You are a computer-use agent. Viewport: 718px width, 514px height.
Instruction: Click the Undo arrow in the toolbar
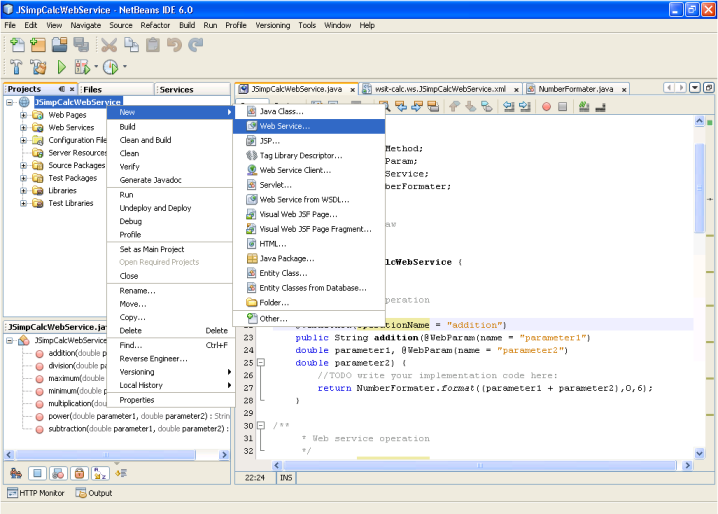tap(174, 44)
